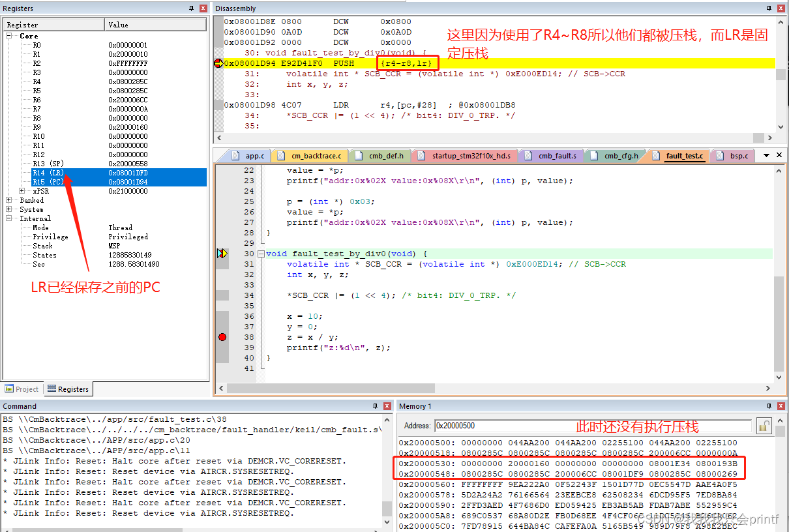Click xPSR value 0x21000000
Image resolution: width=789 pixels, height=532 pixels.
coord(128,191)
